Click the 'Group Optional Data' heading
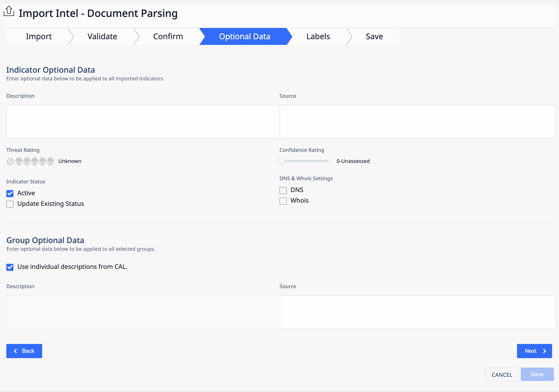The height and width of the screenshot is (392, 559). point(45,240)
